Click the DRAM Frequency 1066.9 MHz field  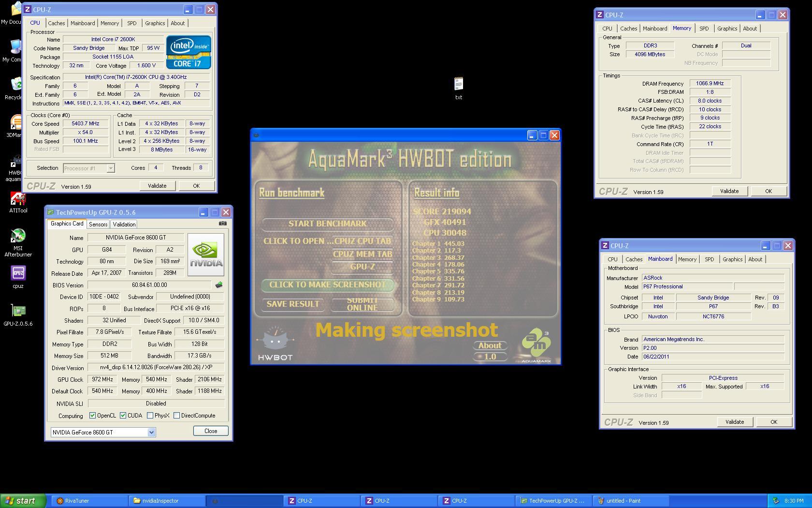tap(710, 83)
